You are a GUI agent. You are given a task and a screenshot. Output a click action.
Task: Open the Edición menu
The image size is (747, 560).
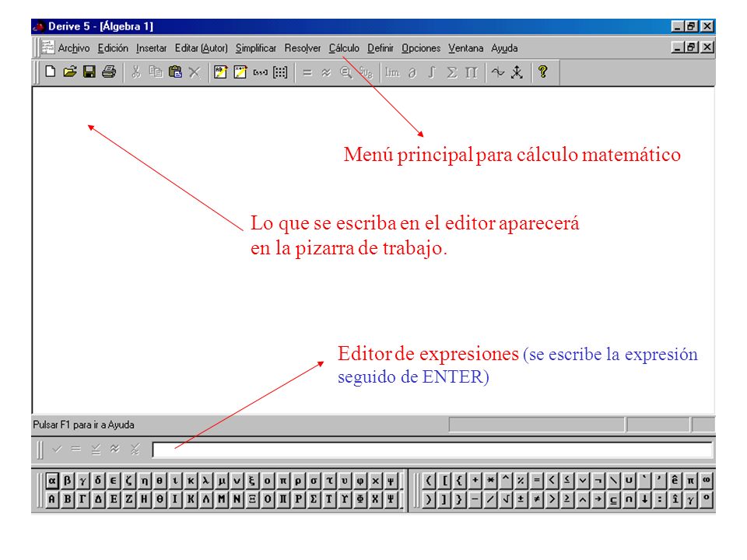pyautogui.click(x=113, y=48)
